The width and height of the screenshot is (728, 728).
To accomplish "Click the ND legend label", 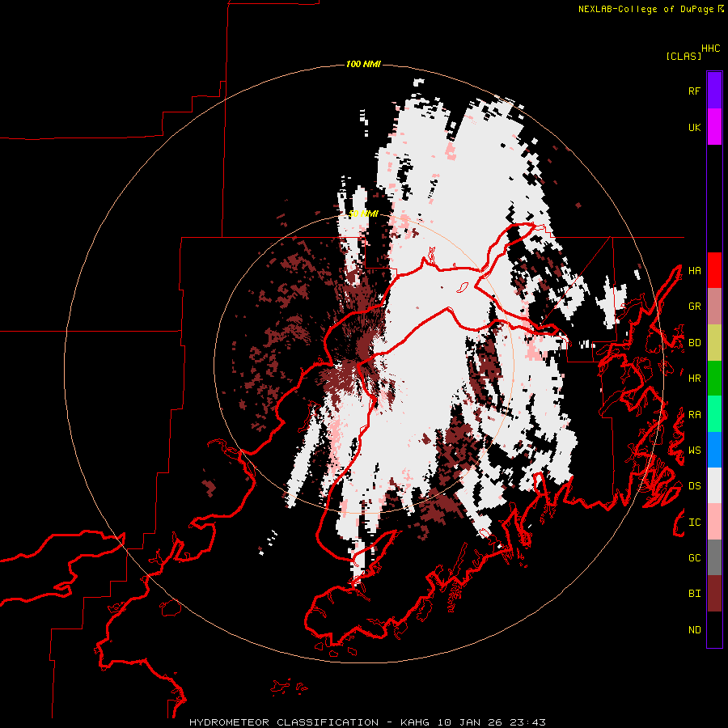I will point(694,630).
